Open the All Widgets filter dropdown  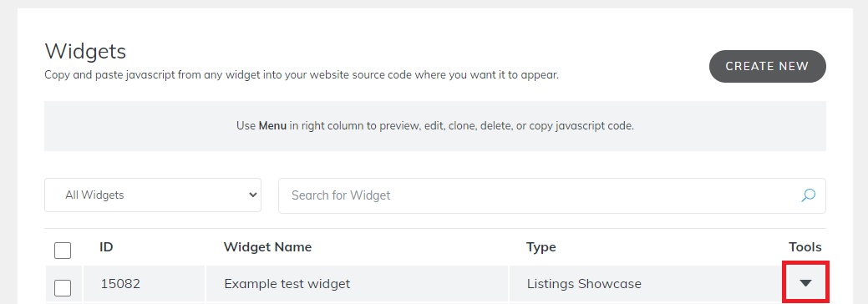click(153, 195)
